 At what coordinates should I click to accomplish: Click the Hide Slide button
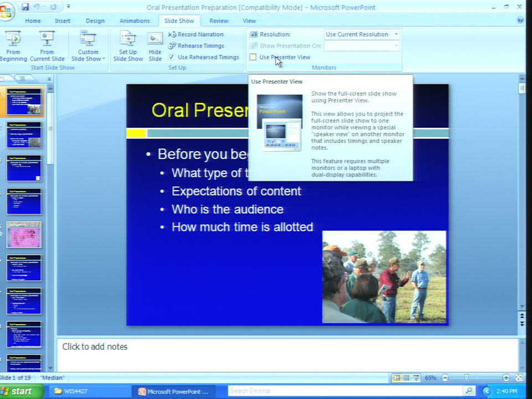(x=155, y=46)
